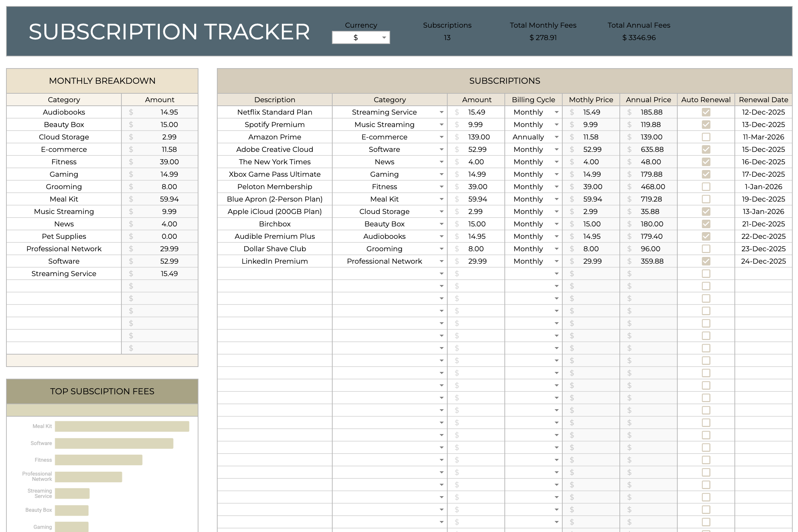Disable Auto Renewal for LinkedIn Premium
798x532 pixels.
[706, 261]
